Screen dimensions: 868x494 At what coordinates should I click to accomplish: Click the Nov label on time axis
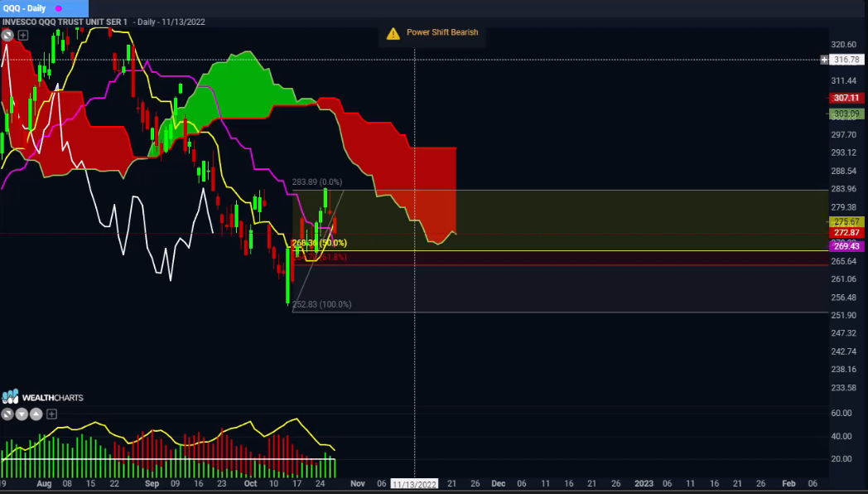[x=358, y=483]
